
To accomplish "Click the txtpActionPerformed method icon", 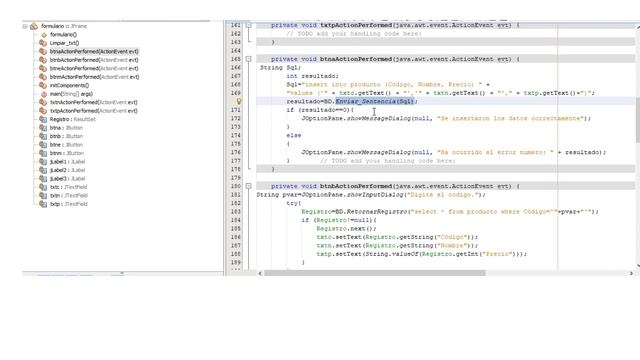I will click(x=43, y=111).
